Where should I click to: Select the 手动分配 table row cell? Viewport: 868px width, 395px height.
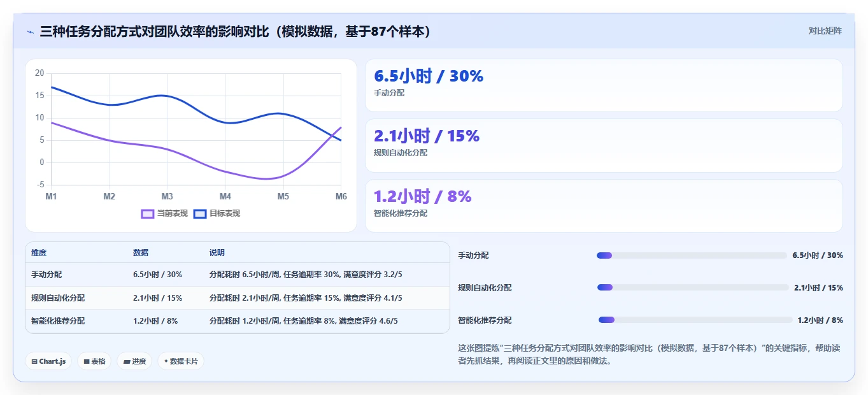pyautogui.click(x=46, y=275)
